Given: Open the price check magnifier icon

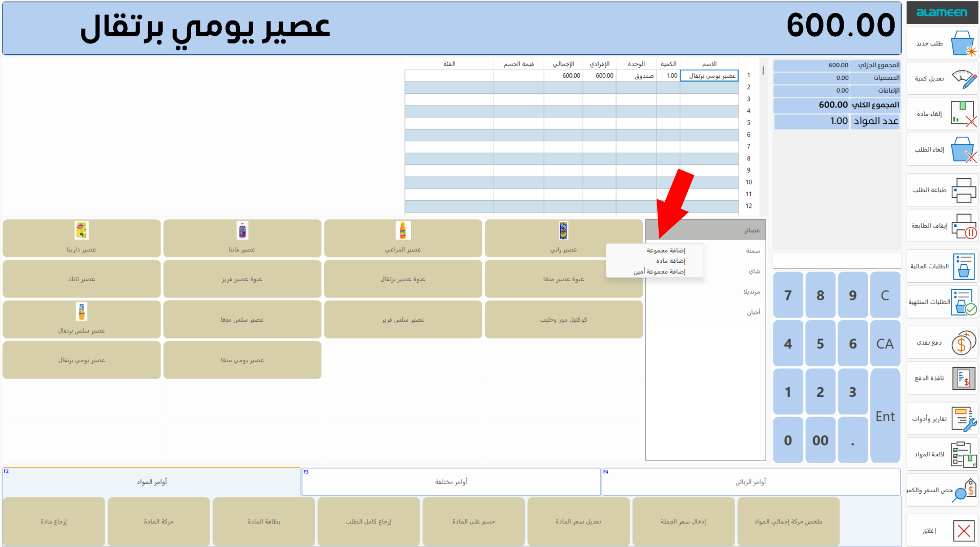Looking at the screenshot, I should click(963, 490).
